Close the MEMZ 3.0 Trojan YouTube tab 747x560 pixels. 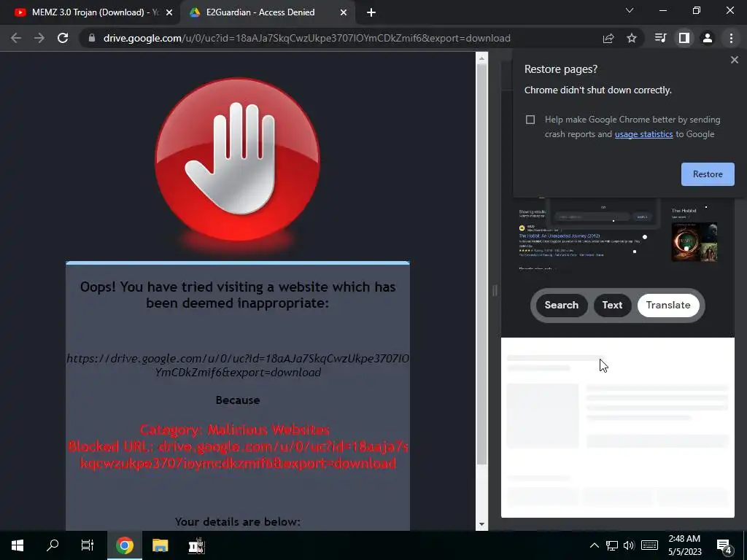pyautogui.click(x=169, y=12)
